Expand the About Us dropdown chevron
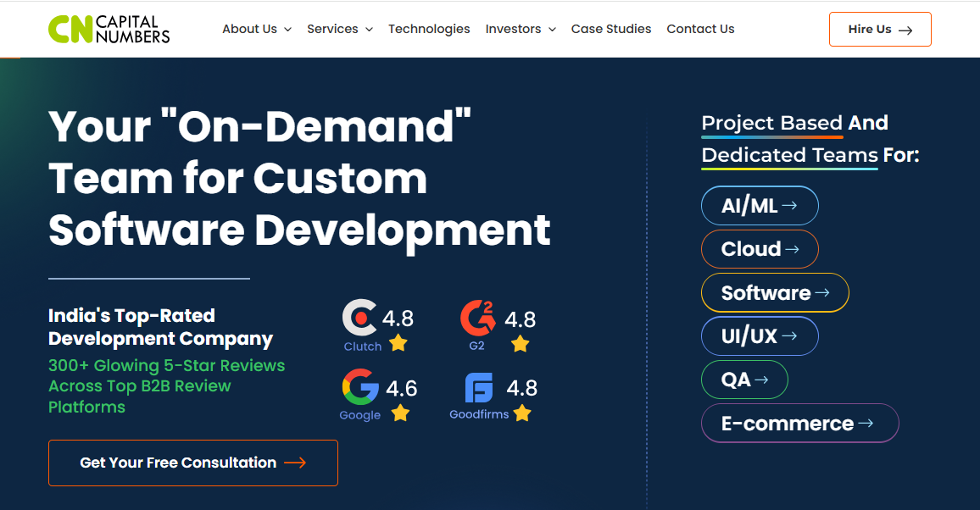 click(x=287, y=30)
